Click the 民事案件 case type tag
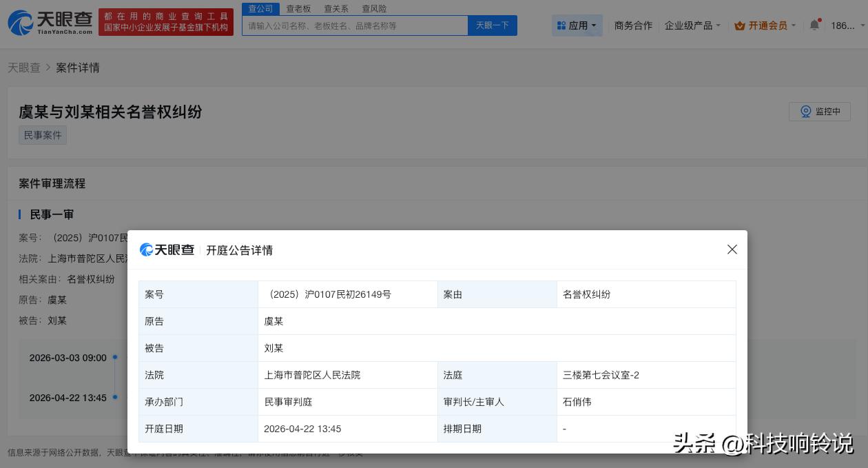This screenshot has height=468, width=868. pyautogui.click(x=42, y=135)
